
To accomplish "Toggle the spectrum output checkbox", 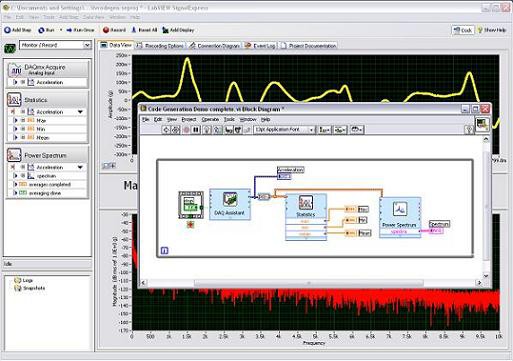I will [23, 176].
